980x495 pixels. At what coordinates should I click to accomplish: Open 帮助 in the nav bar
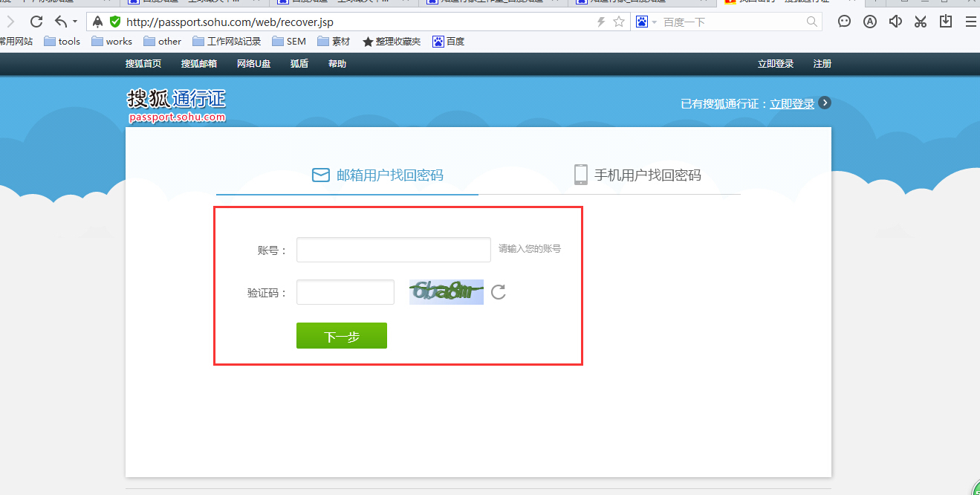[x=337, y=64]
